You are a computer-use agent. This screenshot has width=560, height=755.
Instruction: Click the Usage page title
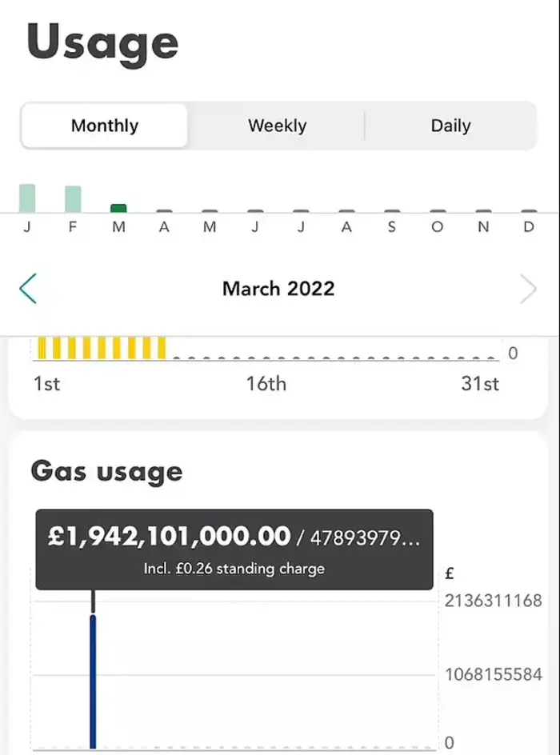coord(102,42)
